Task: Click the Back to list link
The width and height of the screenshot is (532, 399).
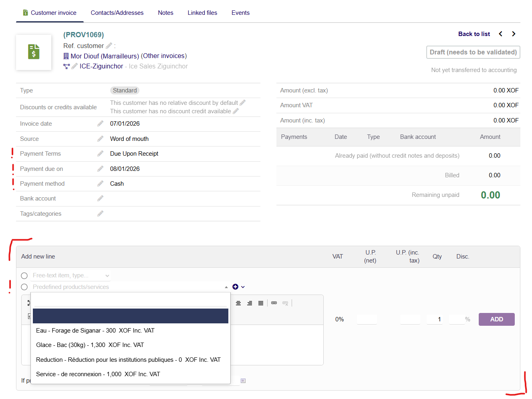Action: tap(474, 34)
